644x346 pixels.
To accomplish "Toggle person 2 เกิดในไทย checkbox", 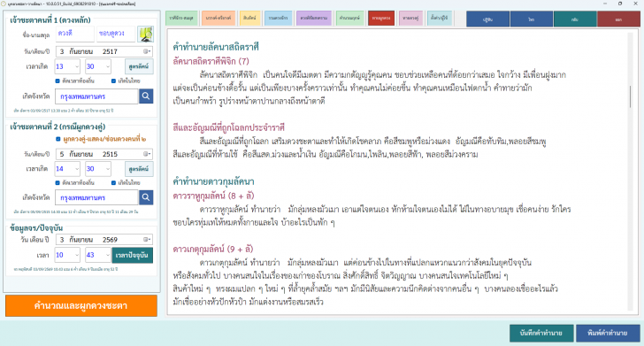I will pos(114,183).
